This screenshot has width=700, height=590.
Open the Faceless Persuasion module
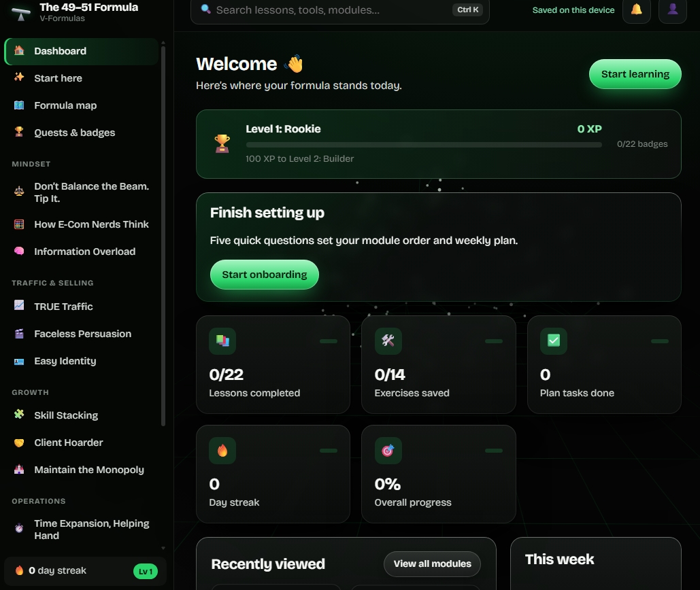pos(81,334)
